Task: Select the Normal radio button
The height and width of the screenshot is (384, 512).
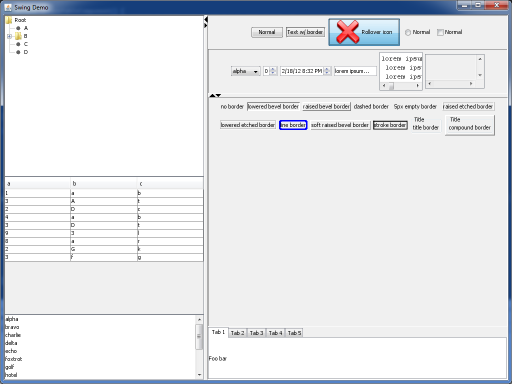Action: click(408, 32)
